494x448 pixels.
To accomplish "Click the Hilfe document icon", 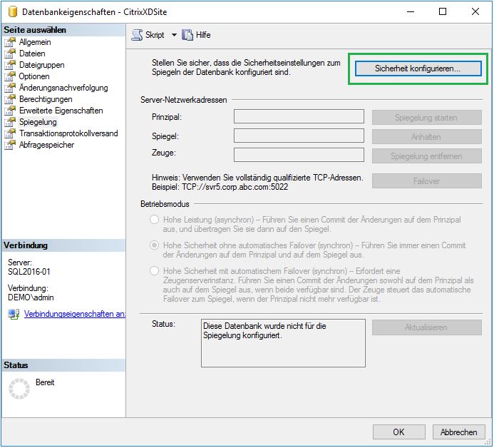I will [187, 35].
